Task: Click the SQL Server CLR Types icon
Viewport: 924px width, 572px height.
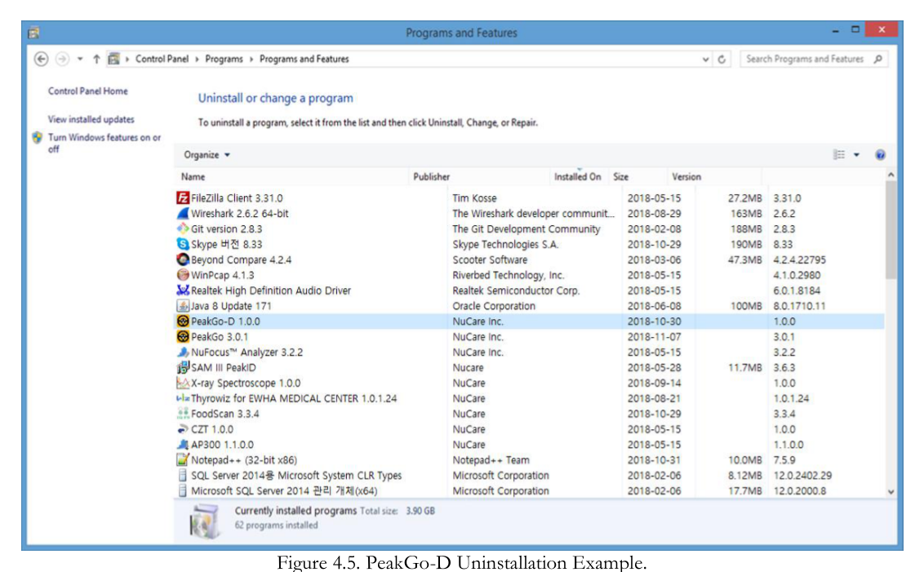Action: pyautogui.click(x=183, y=476)
